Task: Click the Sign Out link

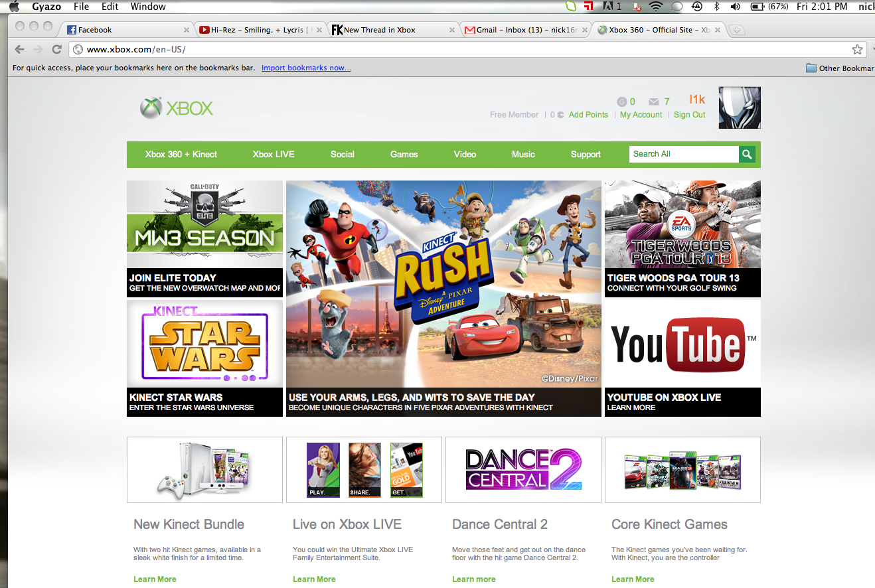Action: tap(690, 115)
